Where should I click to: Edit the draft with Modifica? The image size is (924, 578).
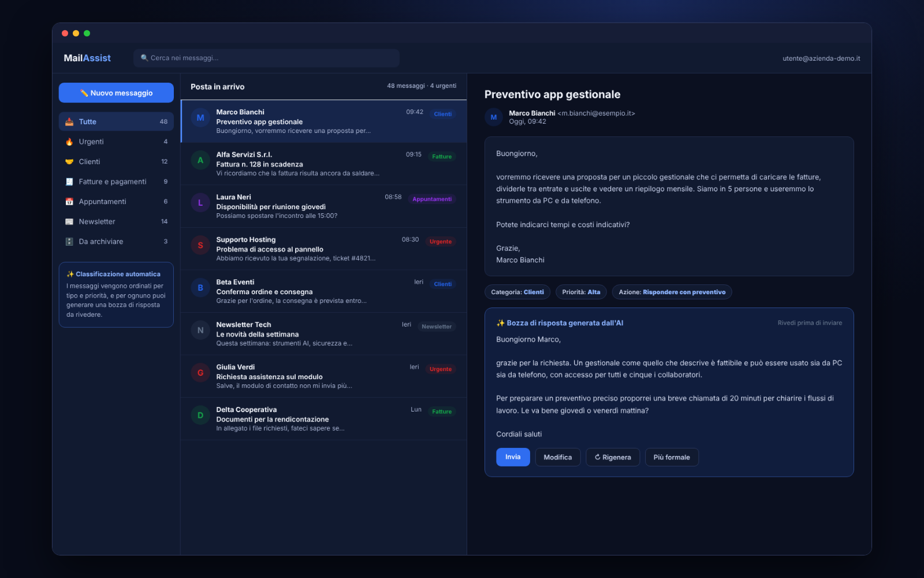(x=558, y=457)
